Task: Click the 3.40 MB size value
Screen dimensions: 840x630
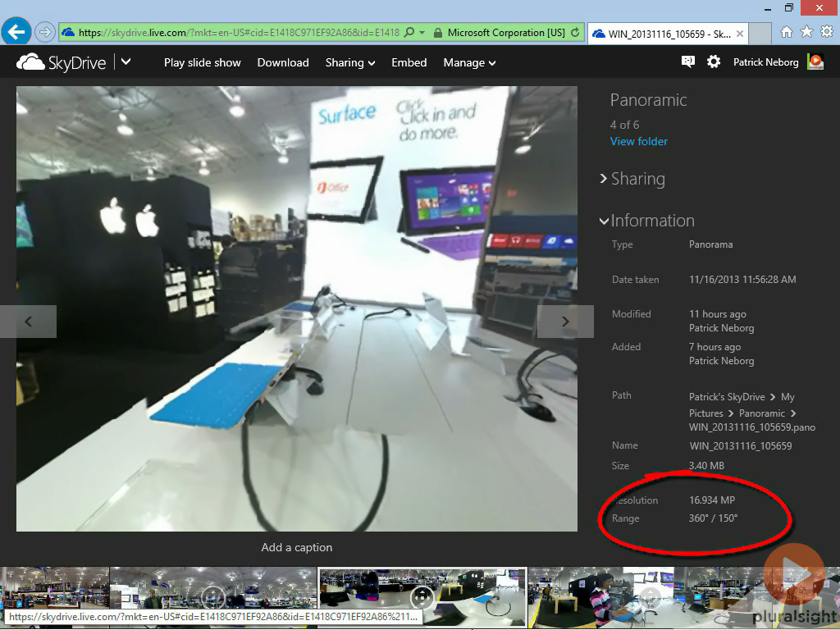Action: point(706,466)
